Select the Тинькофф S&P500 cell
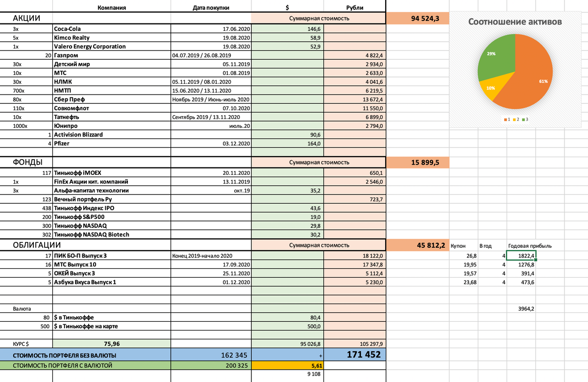Screen dimensions: 588x382 112,217
